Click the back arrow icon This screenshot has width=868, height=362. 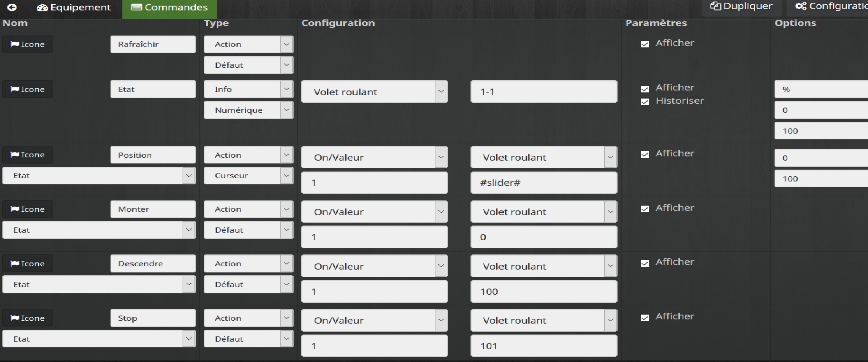point(12,7)
